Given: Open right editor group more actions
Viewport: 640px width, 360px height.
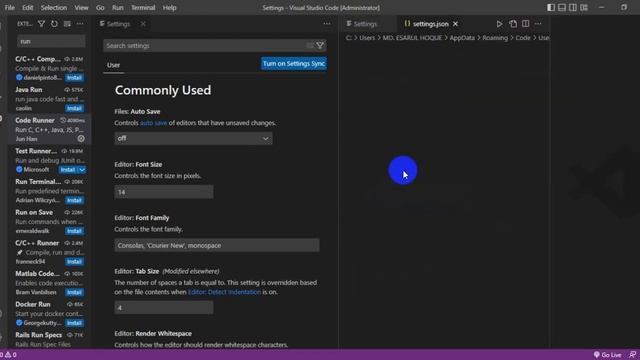Looking at the screenshot, I should (x=538, y=24).
